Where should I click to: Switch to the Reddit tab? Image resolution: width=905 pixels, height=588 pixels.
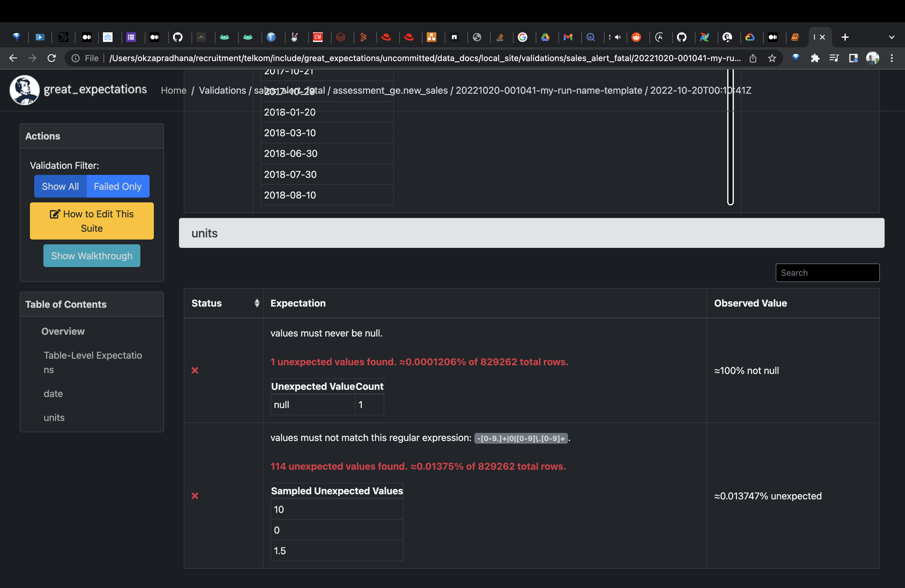point(636,37)
